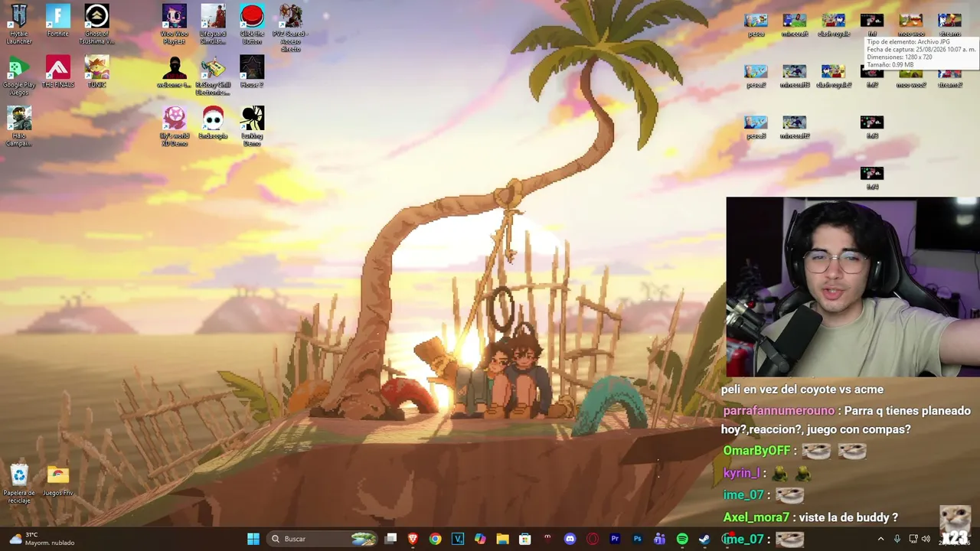Open File Explorer from the taskbar

[x=502, y=539]
